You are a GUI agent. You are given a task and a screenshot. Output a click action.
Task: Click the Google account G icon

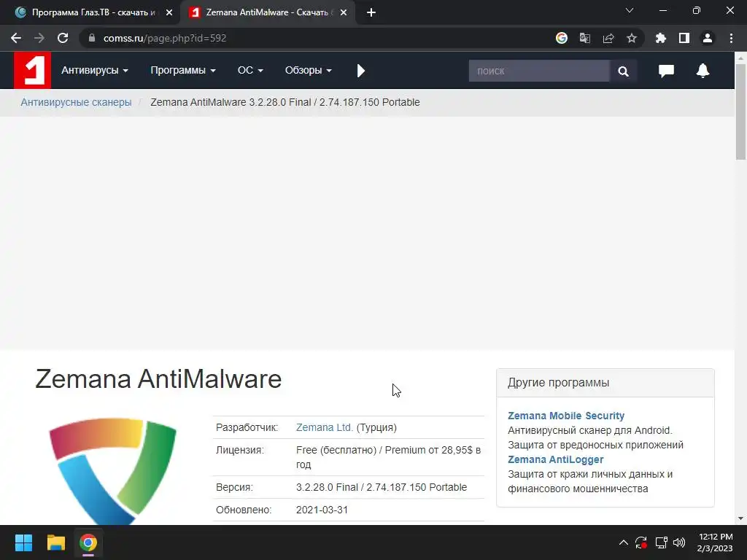(561, 38)
